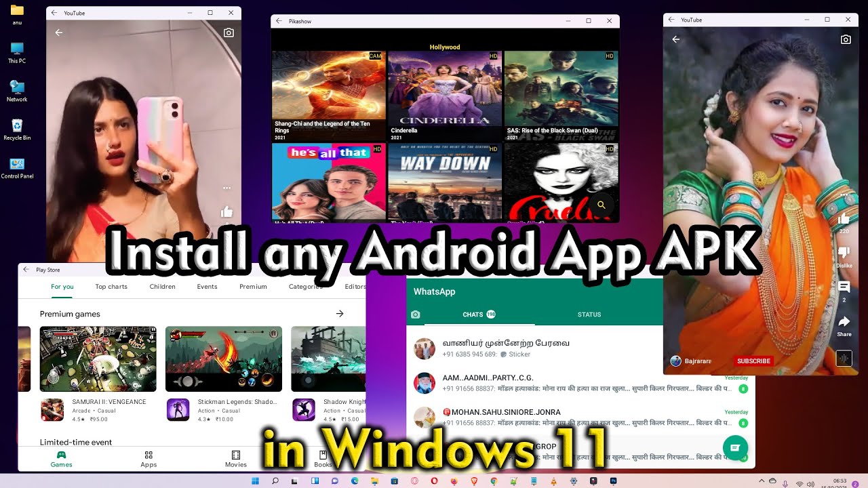Open taskbar Search
This screenshot has width=868, height=488.
click(x=275, y=481)
